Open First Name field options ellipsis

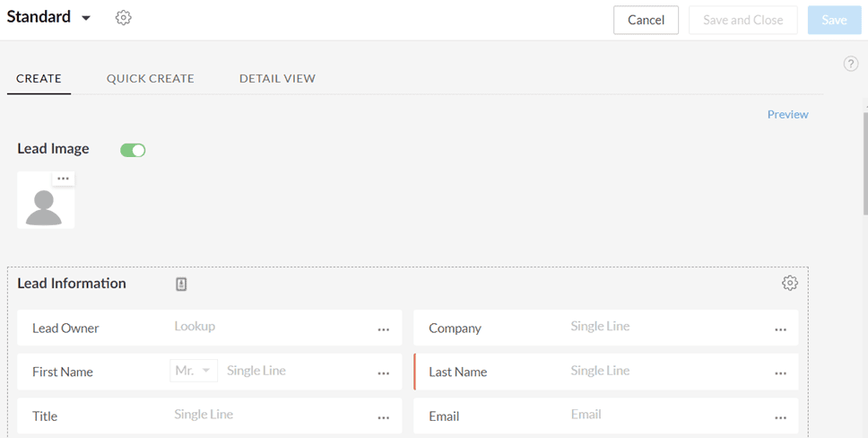[384, 373]
